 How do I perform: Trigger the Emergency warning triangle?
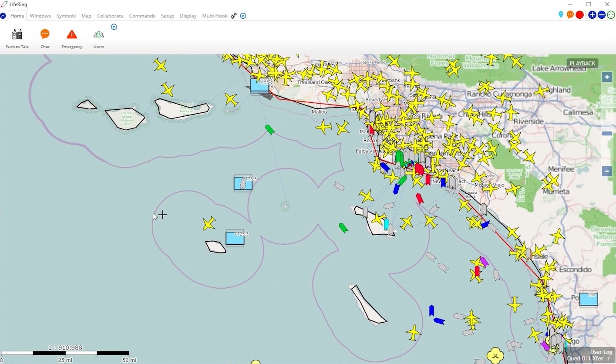pyautogui.click(x=72, y=34)
